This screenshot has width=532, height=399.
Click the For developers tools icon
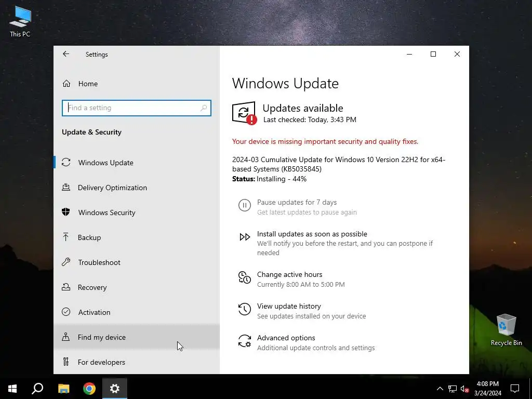point(66,362)
